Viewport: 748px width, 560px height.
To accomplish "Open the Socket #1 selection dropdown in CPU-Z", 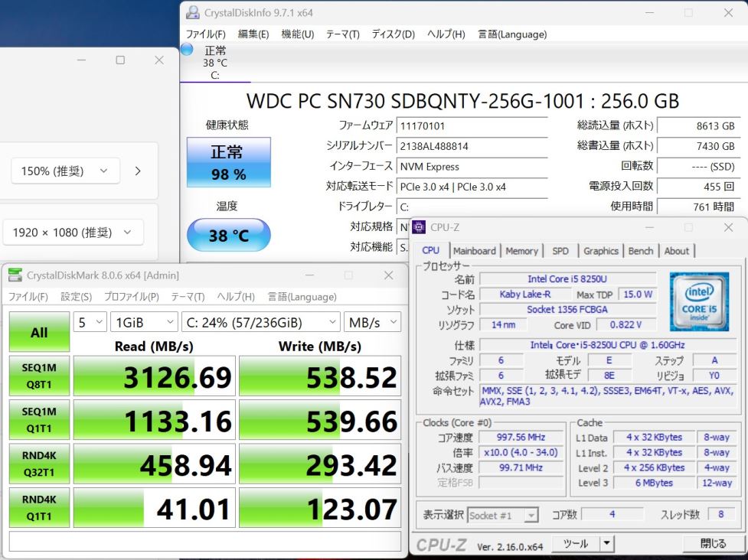I will [x=503, y=515].
